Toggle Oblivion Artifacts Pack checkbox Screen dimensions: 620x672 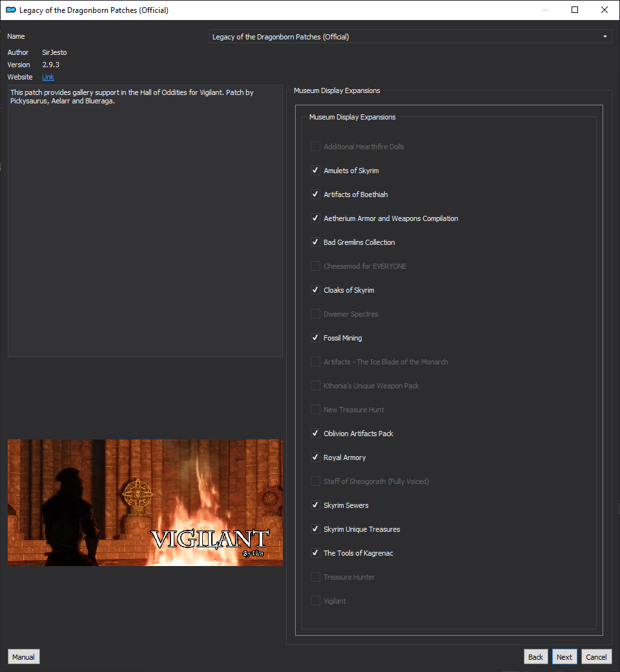click(x=315, y=434)
